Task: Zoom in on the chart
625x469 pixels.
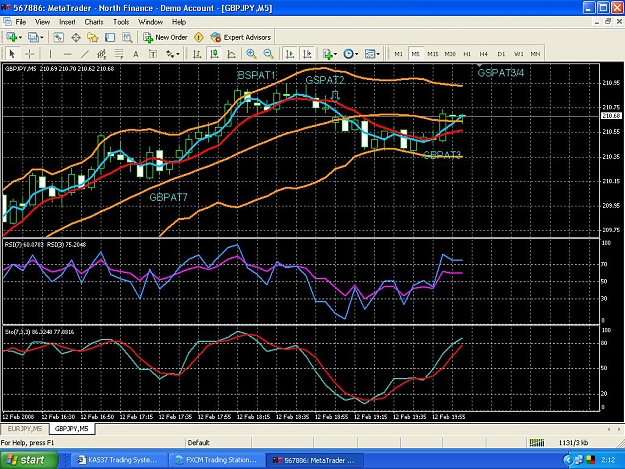Action: coord(251,54)
